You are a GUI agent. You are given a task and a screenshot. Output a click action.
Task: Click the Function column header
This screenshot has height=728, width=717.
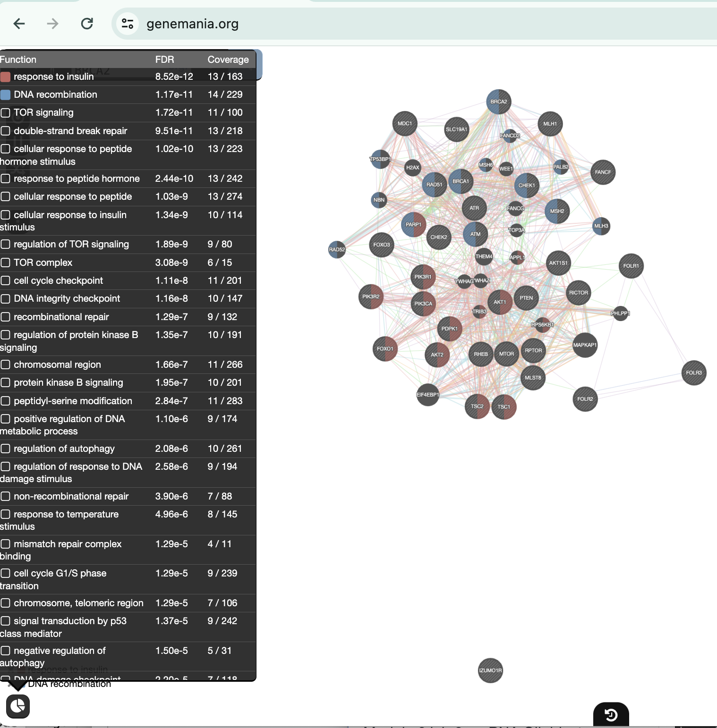(18, 59)
